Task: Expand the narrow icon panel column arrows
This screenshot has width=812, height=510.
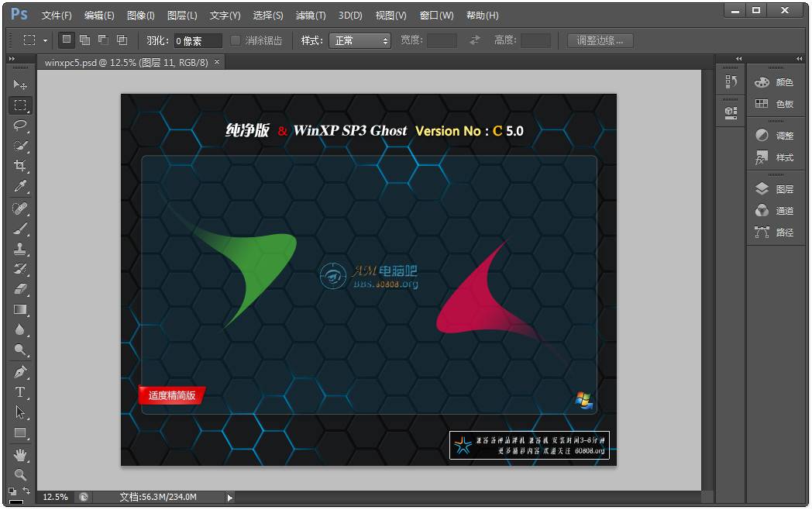Action: [739, 59]
